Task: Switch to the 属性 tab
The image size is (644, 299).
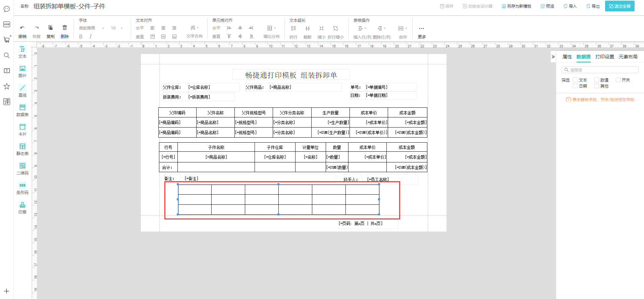Action: point(567,57)
